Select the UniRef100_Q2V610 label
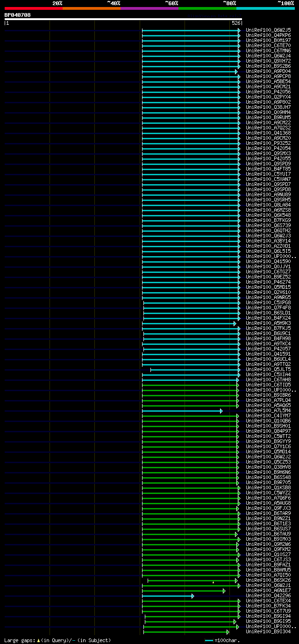299x644 pixels. coord(269,292)
